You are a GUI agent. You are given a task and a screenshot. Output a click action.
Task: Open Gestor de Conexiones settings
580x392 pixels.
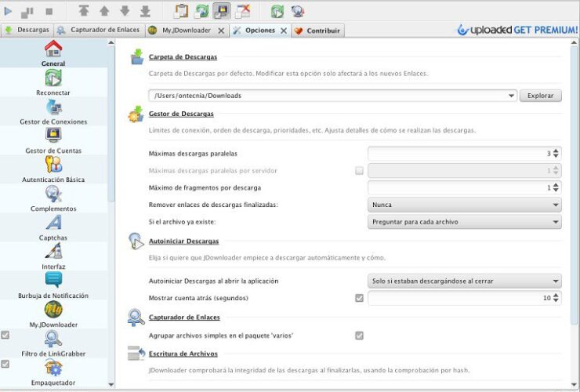tap(53, 111)
